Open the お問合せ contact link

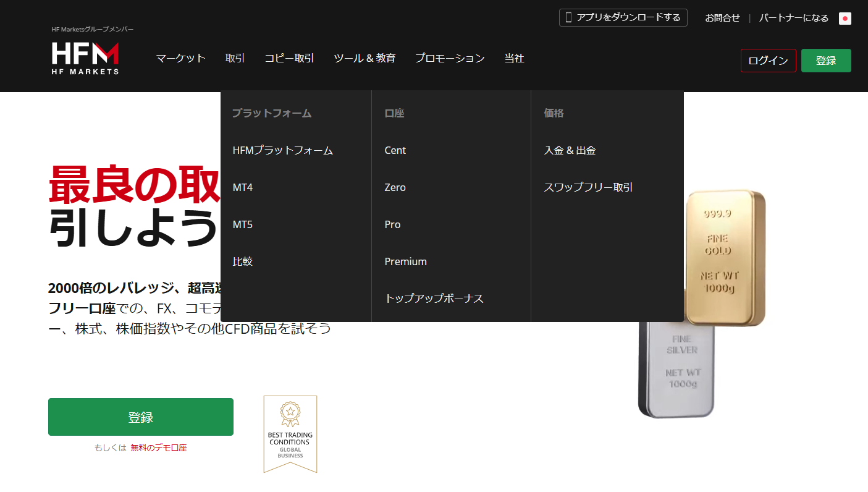coord(722,18)
